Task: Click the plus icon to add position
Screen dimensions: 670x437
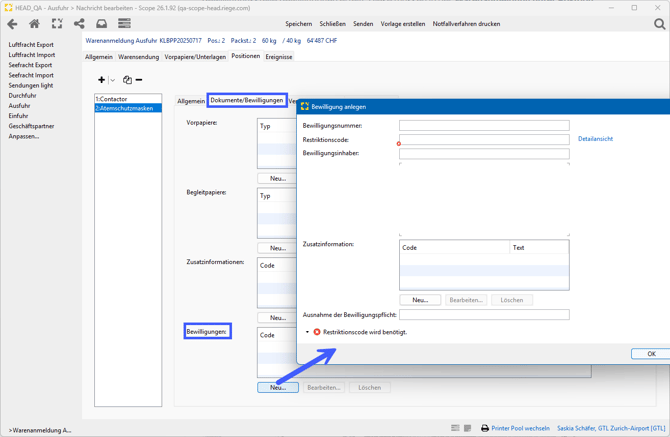Action: pos(101,80)
